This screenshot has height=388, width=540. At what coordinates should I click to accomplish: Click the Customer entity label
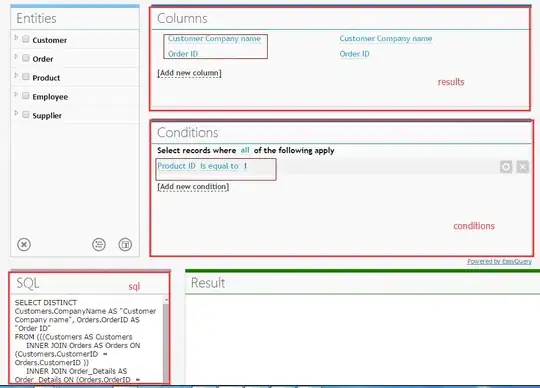pos(50,40)
